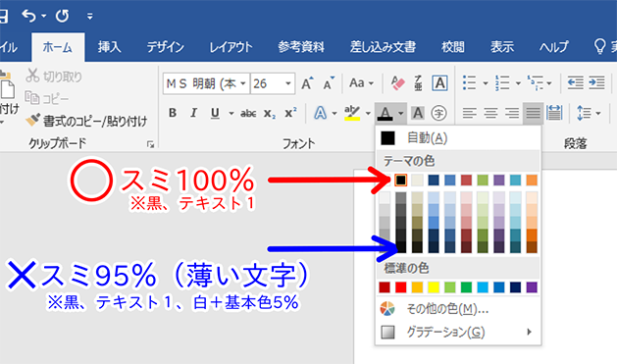
Task: Switch to the 表示 tab
Action: pyautogui.click(x=502, y=47)
